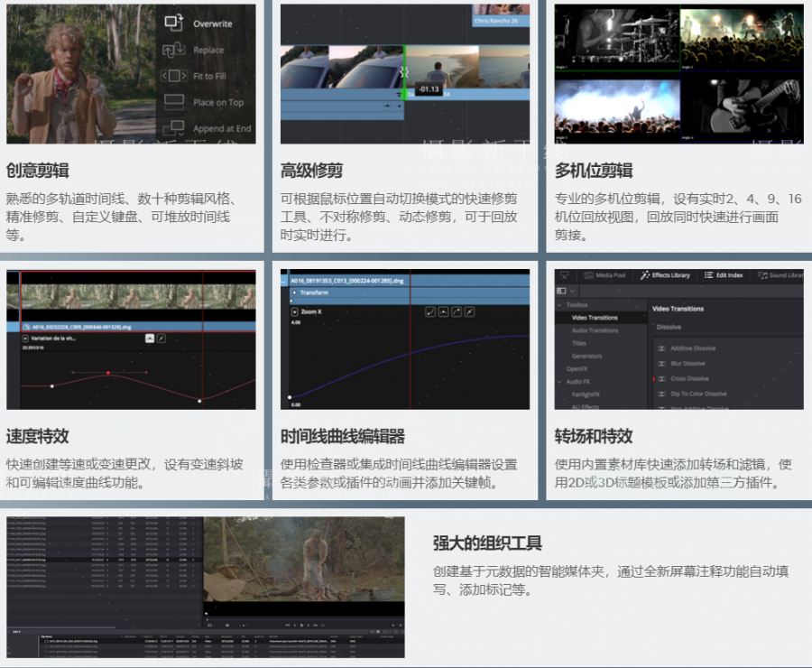The height and width of the screenshot is (668, 812).
Task: Select Titles in Toolbox
Action: 578,343
